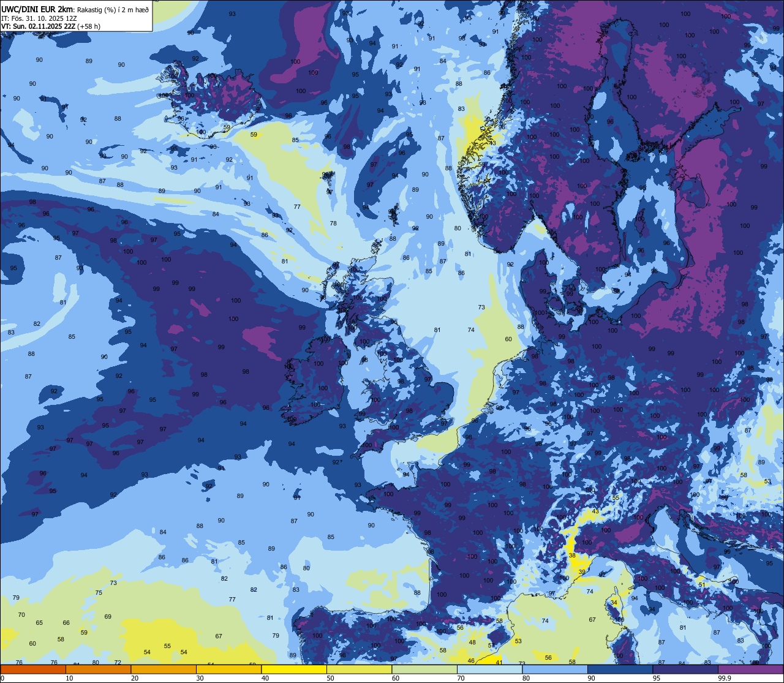Click the 80–90 light blue legend segment
This screenshot has width=784, height=683.
coord(555,669)
